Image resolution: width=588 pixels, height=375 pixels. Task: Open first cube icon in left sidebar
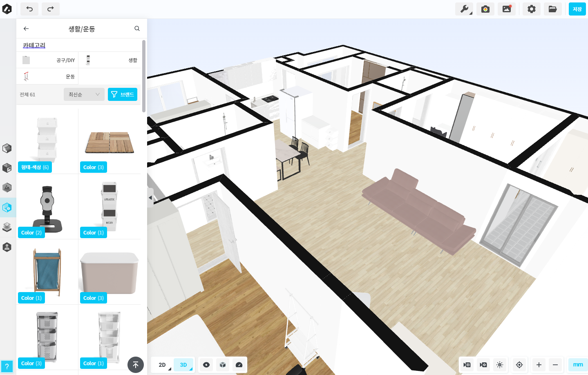click(7, 148)
